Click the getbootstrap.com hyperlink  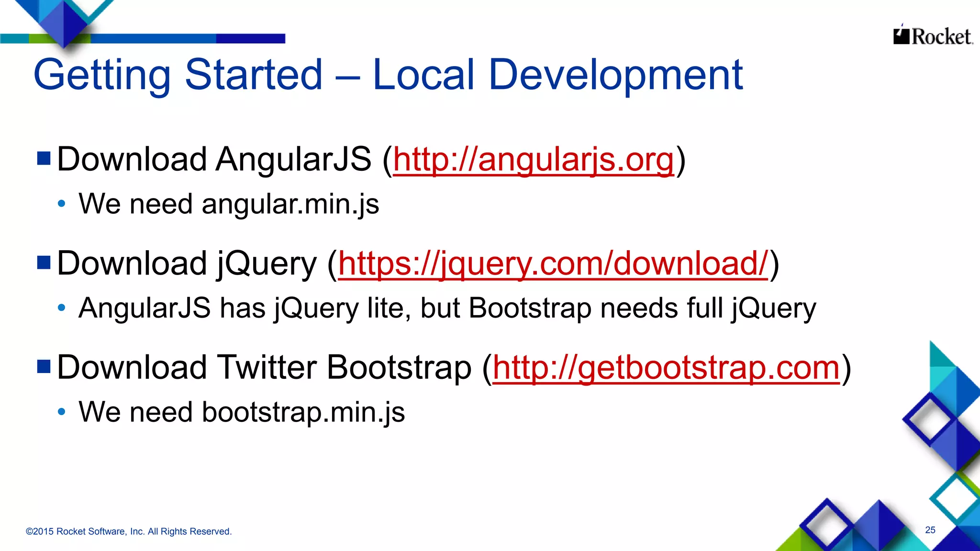666,367
